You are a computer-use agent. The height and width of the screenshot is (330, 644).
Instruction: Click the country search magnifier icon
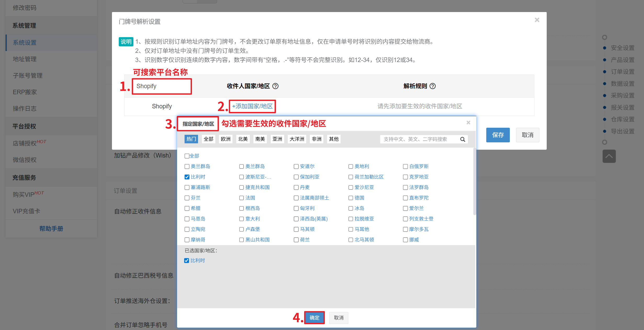pos(462,139)
